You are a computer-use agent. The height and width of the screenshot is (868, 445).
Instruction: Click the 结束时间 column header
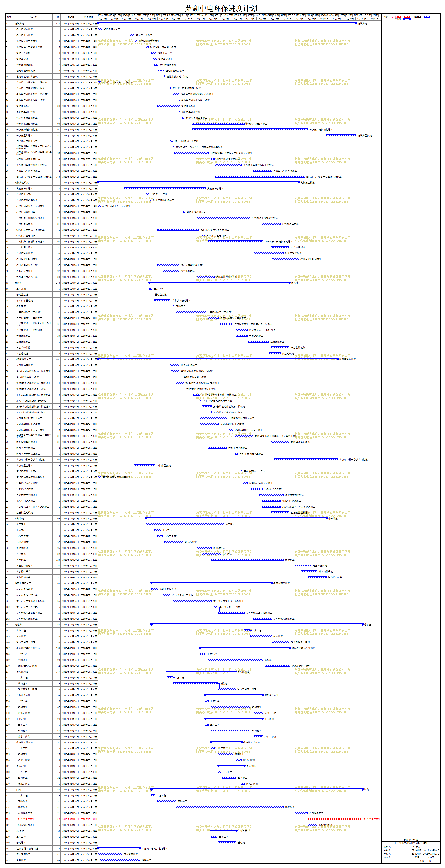[x=88, y=17]
